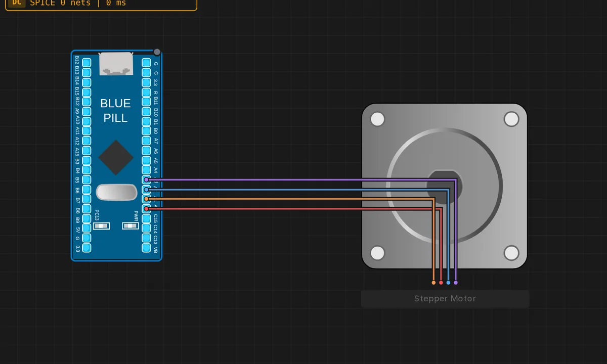Click pin B8 on the left header
The image size is (607, 364).
pos(86,209)
